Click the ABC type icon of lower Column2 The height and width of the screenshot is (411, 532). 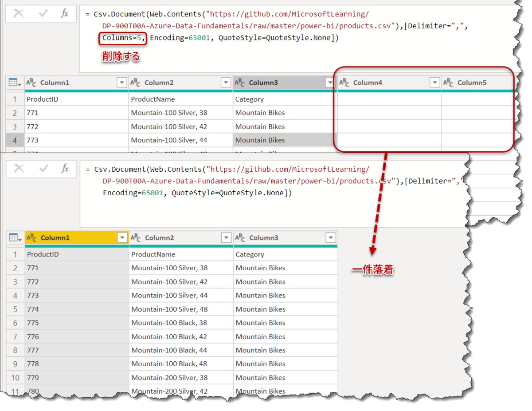(136, 238)
